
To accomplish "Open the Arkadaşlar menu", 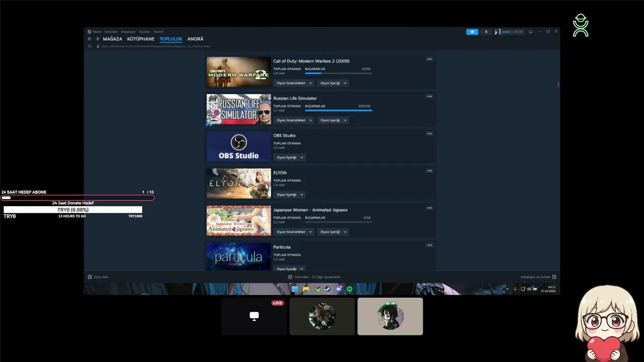I will 128,32.
